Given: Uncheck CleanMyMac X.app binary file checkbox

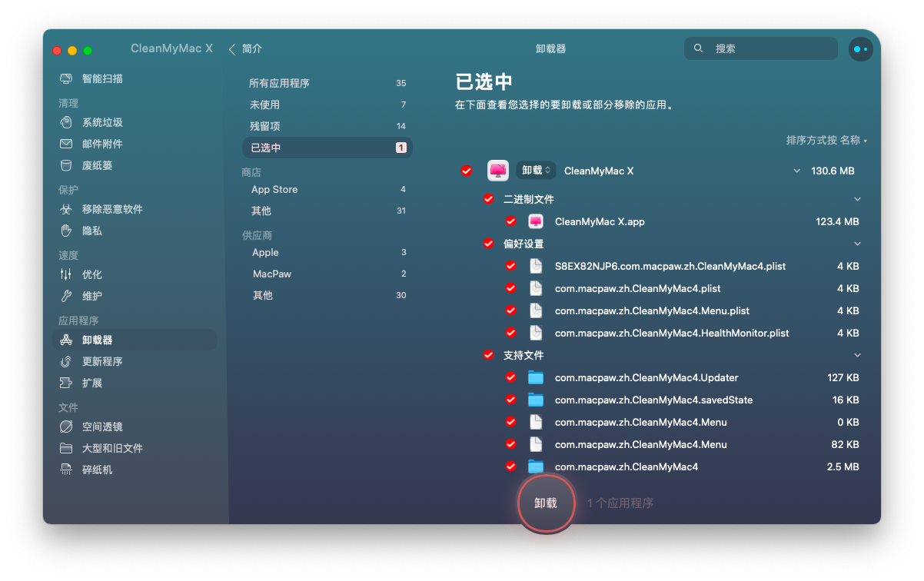Looking at the screenshot, I should click(510, 221).
